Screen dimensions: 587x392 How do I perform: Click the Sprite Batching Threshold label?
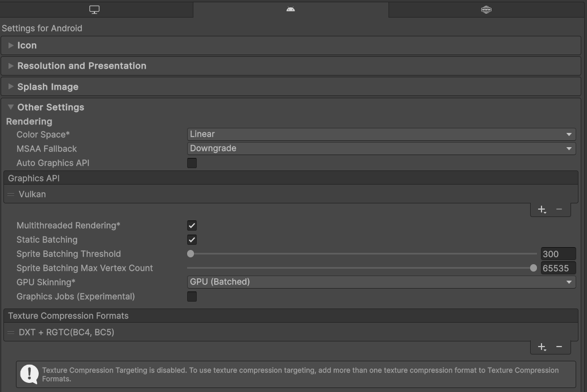[x=68, y=254]
